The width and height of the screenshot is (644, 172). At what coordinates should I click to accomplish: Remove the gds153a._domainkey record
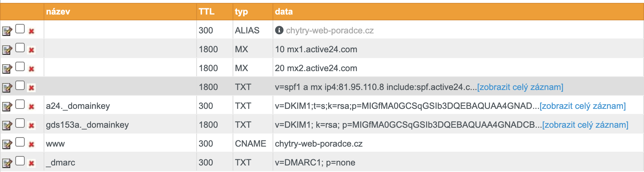click(x=32, y=126)
